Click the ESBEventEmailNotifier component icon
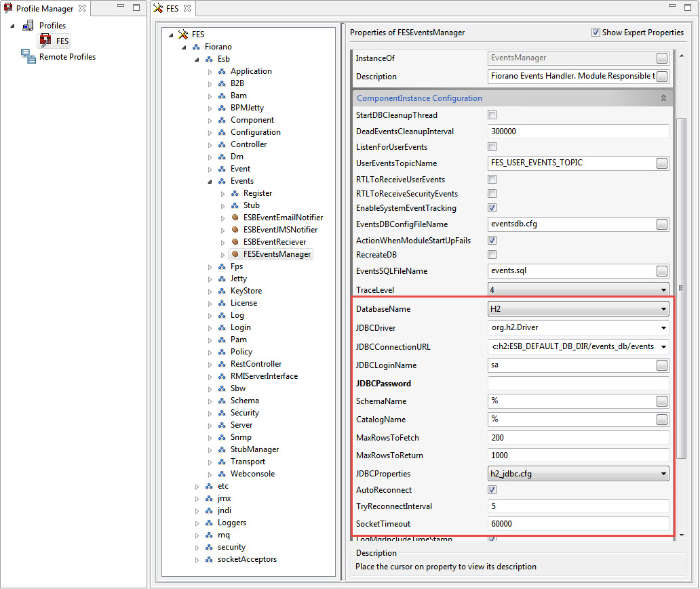Image resolution: width=700 pixels, height=589 pixels. click(235, 218)
